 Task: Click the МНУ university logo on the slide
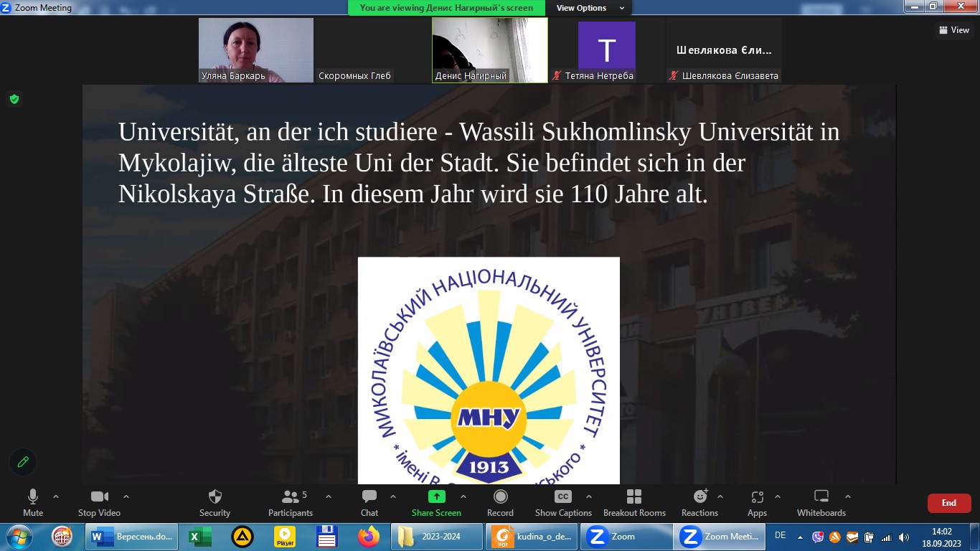(489, 370)
